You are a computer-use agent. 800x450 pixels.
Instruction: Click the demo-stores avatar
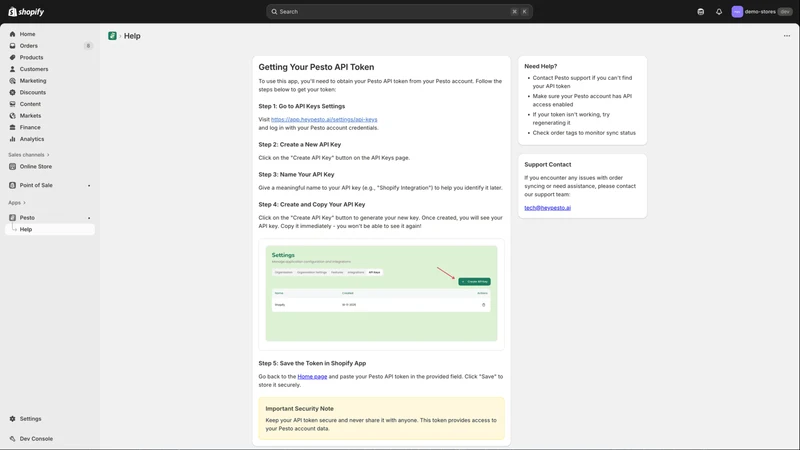pos(737,12)
